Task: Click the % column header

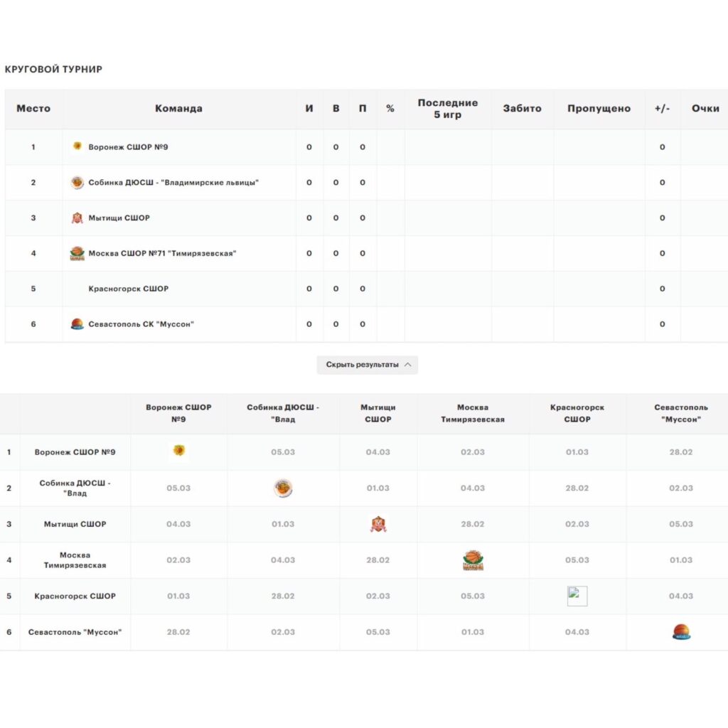Action: (x=390, y=109)
